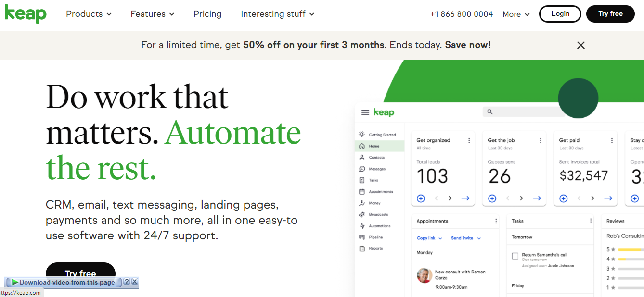Open the Tasks panel options menu

click(x=591, y=221)
